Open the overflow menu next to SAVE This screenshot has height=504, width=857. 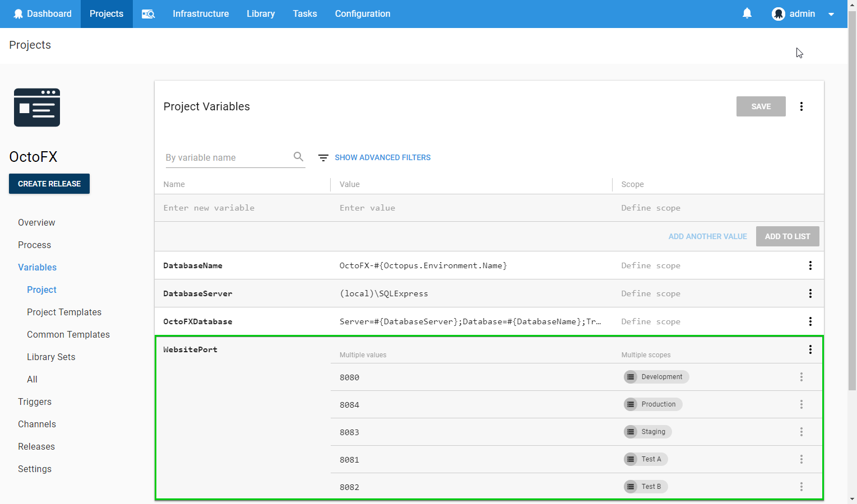(802, 106)
